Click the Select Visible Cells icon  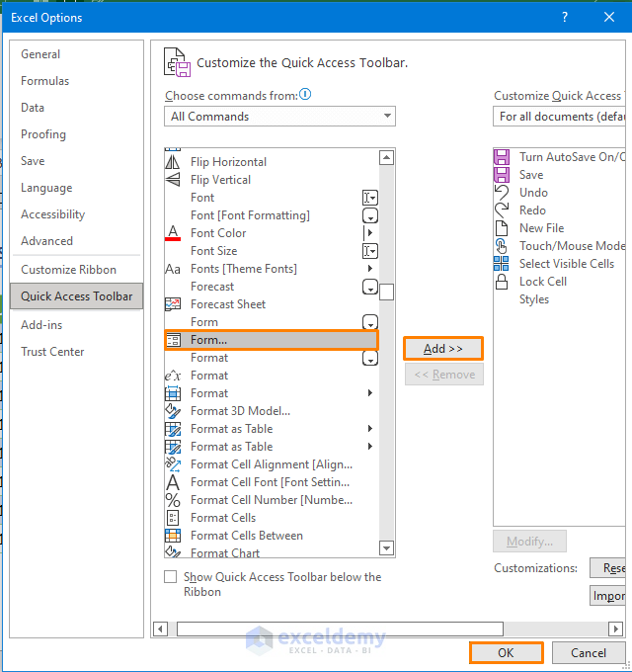(x=501, y=264)
